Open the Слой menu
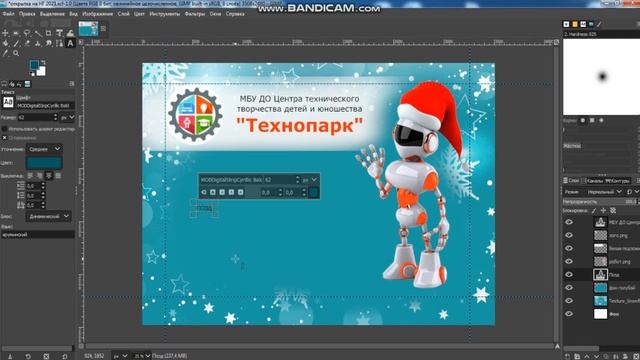 (x=123, y=14)
